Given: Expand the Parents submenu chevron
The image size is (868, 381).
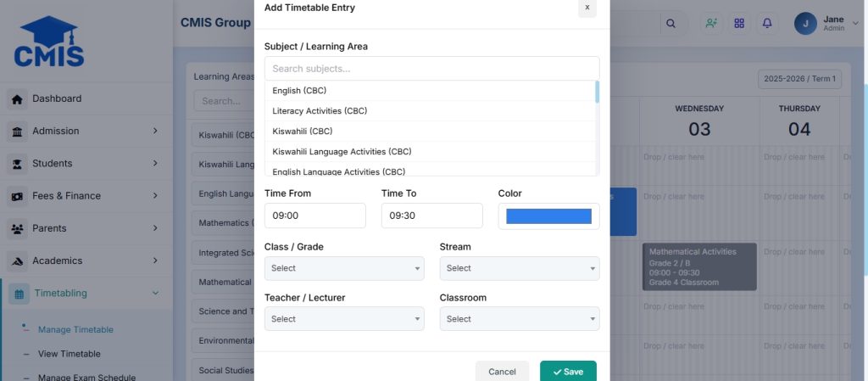Looking at the screenshot, I should click(155, 227).
